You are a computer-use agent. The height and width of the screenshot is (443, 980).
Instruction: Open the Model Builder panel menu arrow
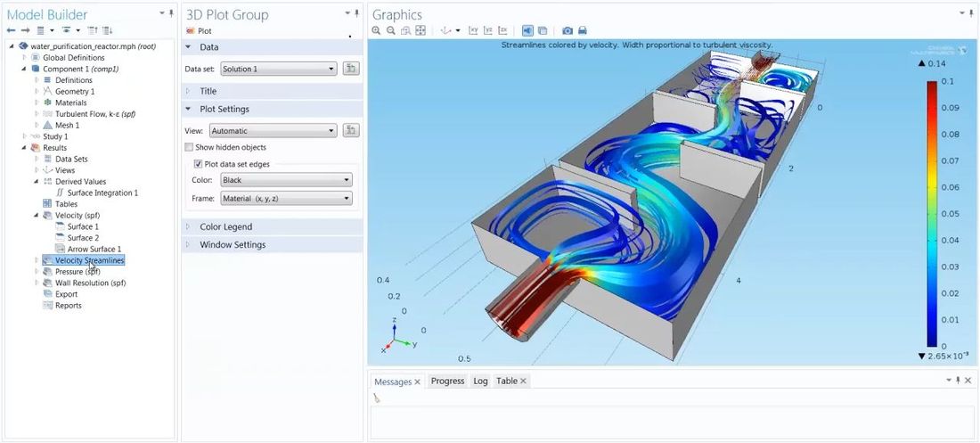162,12
